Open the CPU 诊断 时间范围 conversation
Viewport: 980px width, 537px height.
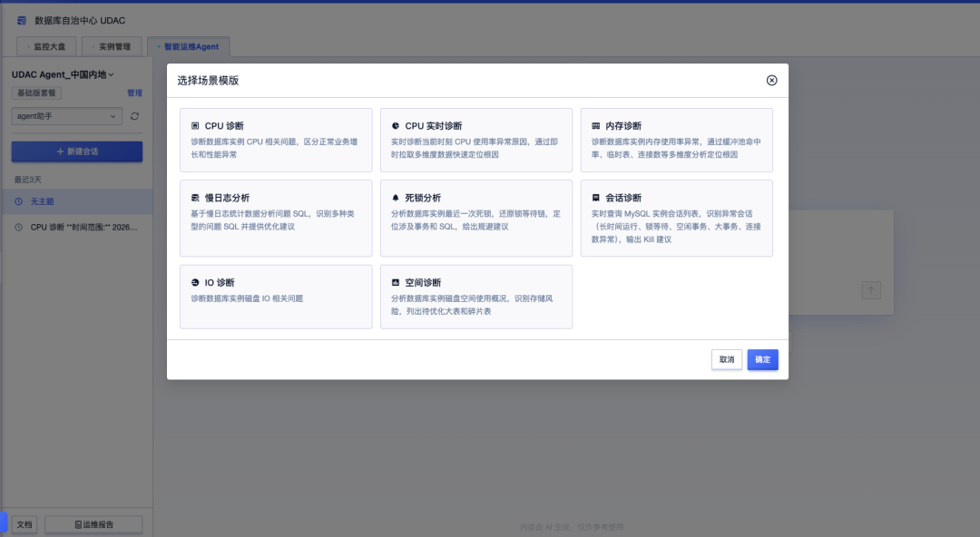click(x=77, y=227)
